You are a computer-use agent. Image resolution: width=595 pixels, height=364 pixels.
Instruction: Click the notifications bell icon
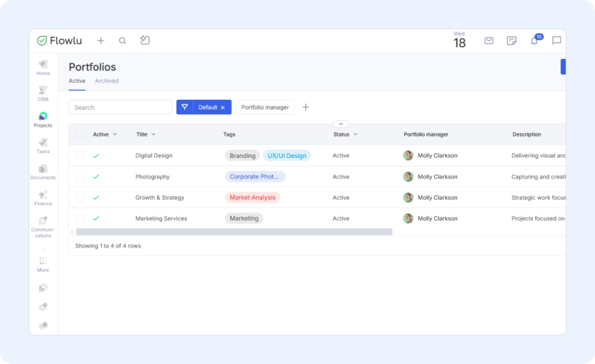(x=534, y=41)
